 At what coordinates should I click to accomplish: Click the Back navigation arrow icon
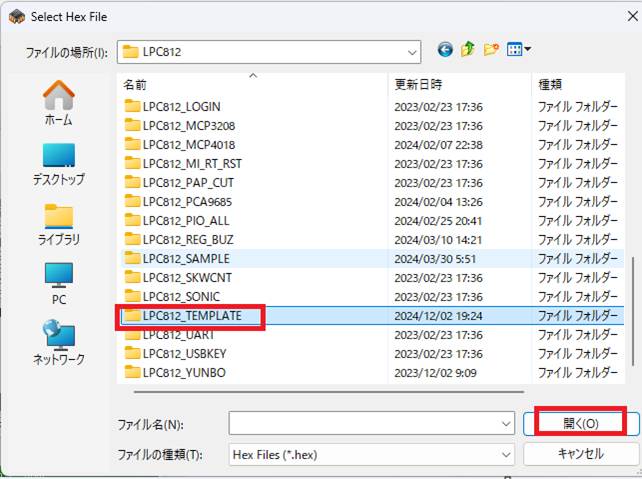click(445, 50)
